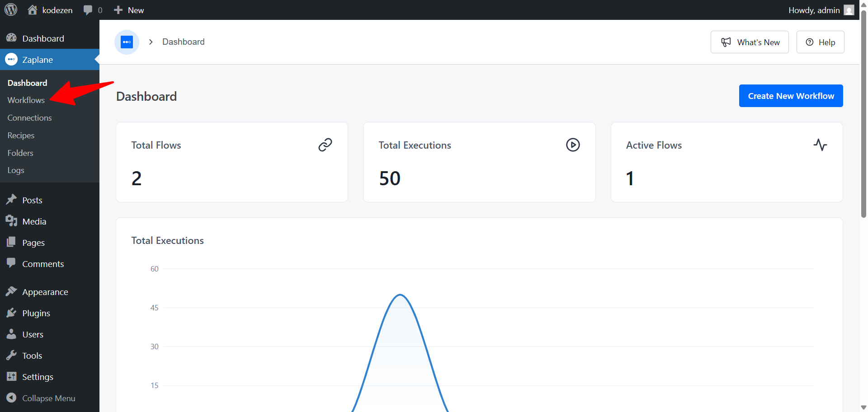Click the Posts pushpin icon
This screenshot has width=868, height=412.
[11, 200]
